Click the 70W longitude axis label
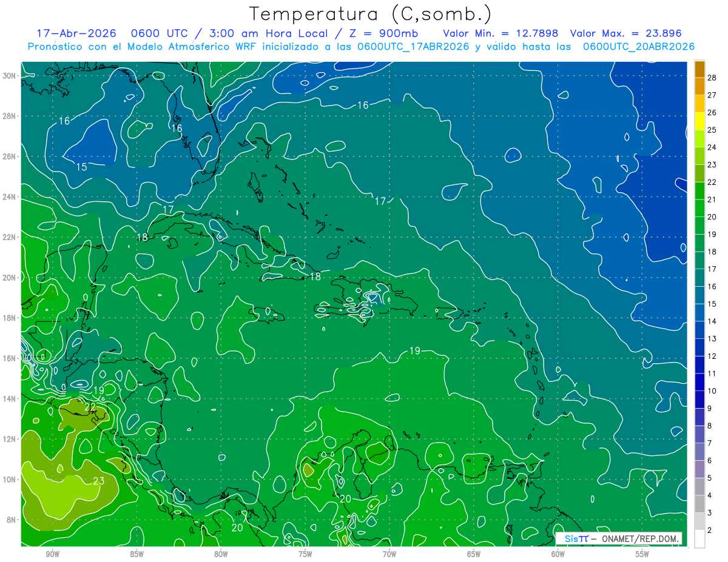The height and width of the screenshot is (562, 728). 389,554
